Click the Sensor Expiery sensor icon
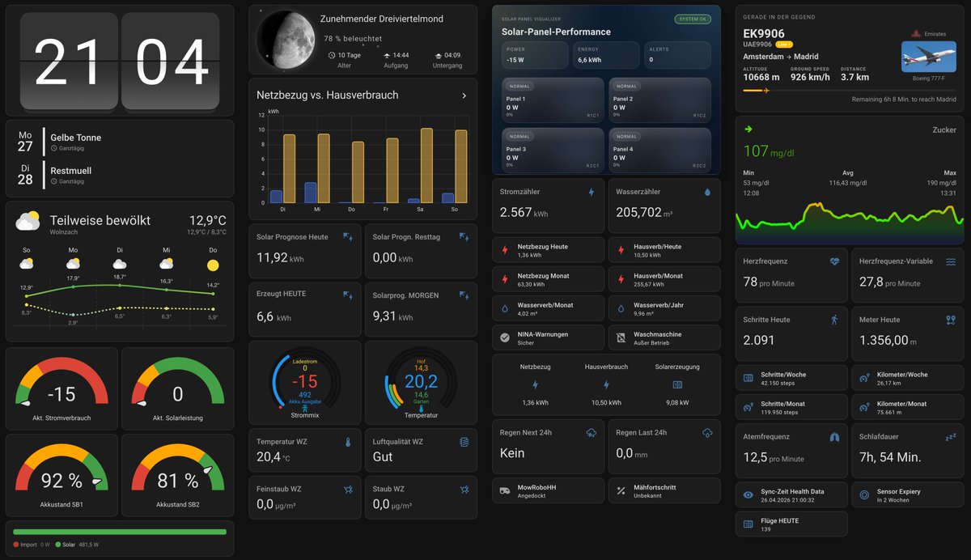The width and height of the screenshot is (971, 560). pyautogui.click(x=865, y=494)
